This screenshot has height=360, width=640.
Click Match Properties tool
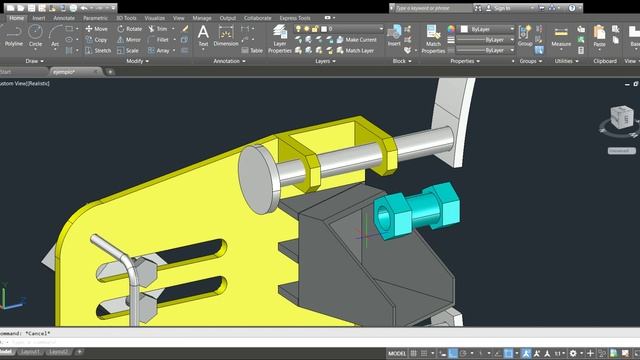433,39
